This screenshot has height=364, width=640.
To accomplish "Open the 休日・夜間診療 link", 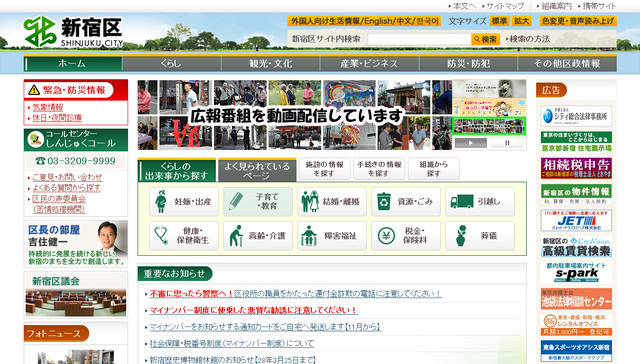I will coord(57,118).
